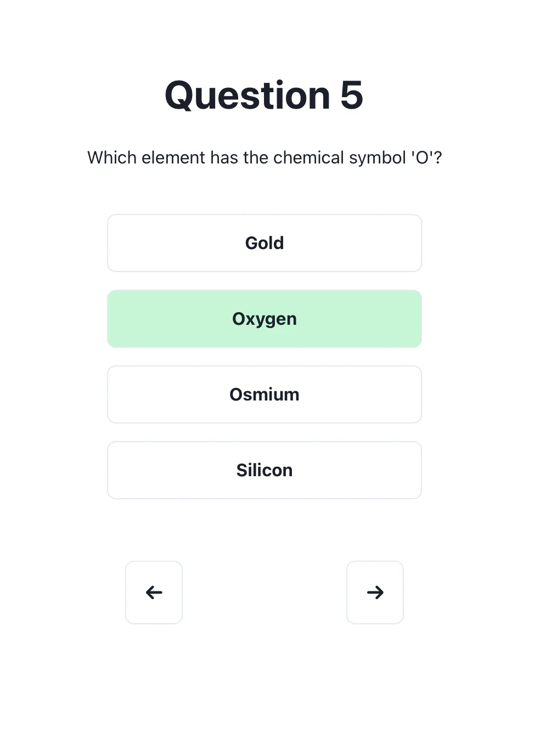Select the highlighted Oxygen answer
The height and width of the screenshot is (756, 540).
(264, 319)
